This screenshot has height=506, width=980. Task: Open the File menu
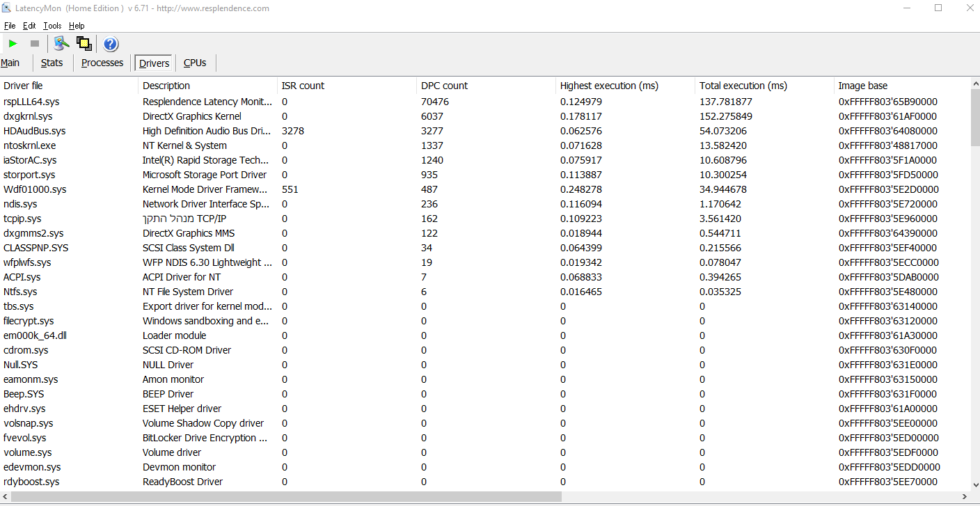tap(10, 26)
